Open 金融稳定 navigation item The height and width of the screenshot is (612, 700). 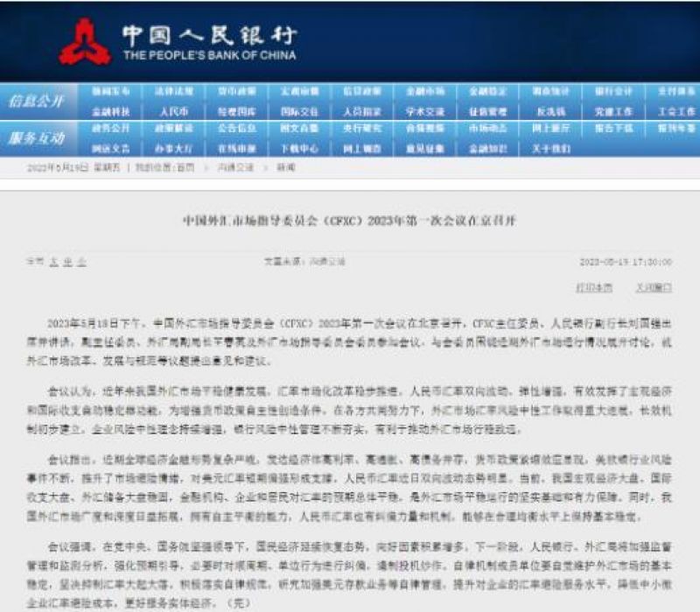[488, 92]
